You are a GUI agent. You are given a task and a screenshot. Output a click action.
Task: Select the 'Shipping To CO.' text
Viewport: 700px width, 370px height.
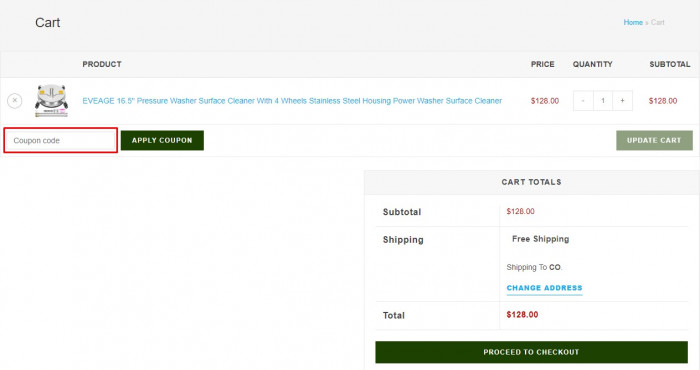point(534,267)
